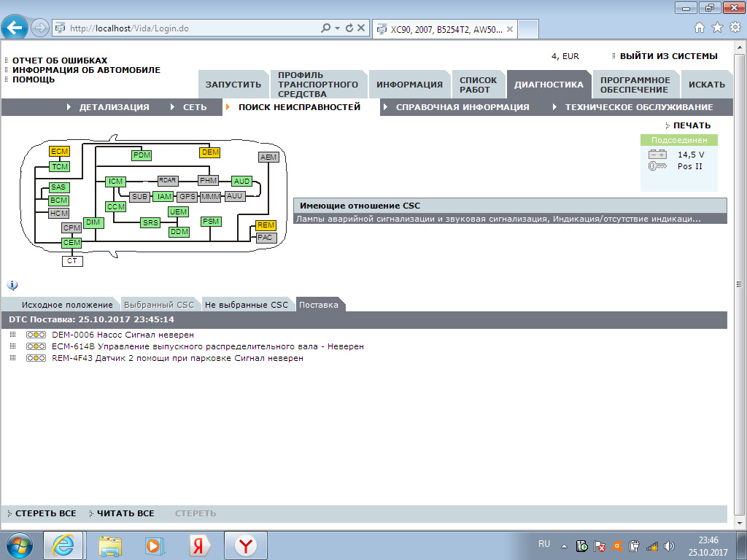The width and height of the screenshot is (747, 560).
Task: Open the browser settings gear icon
Action: (x=735, y=28)
